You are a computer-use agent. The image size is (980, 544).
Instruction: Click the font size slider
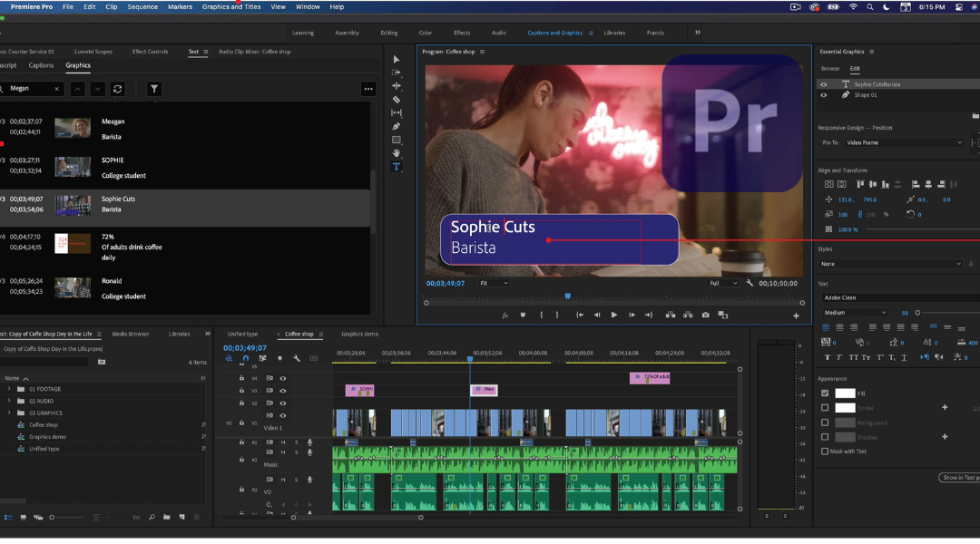click(x=917, y=313)
